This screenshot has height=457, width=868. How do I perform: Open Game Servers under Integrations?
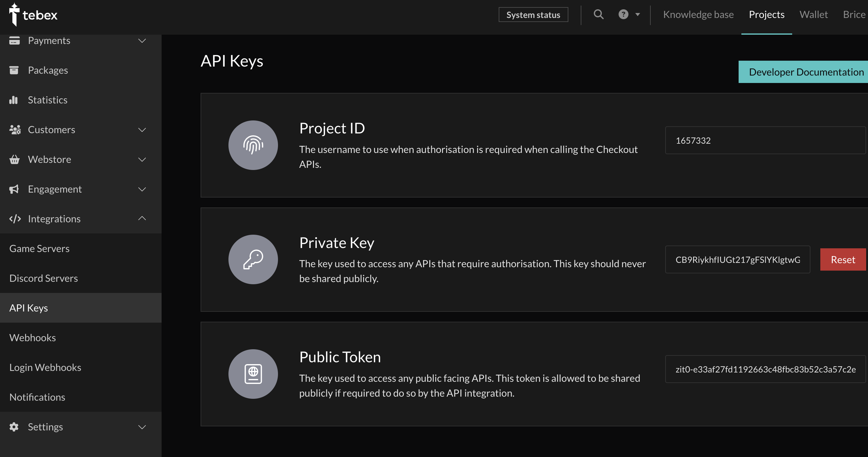(x=39, y=248)
